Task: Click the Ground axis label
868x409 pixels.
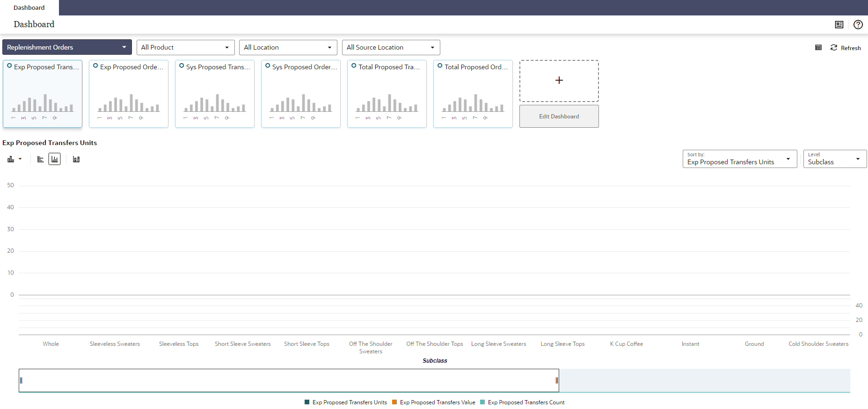Action: (x=754, y=344)
